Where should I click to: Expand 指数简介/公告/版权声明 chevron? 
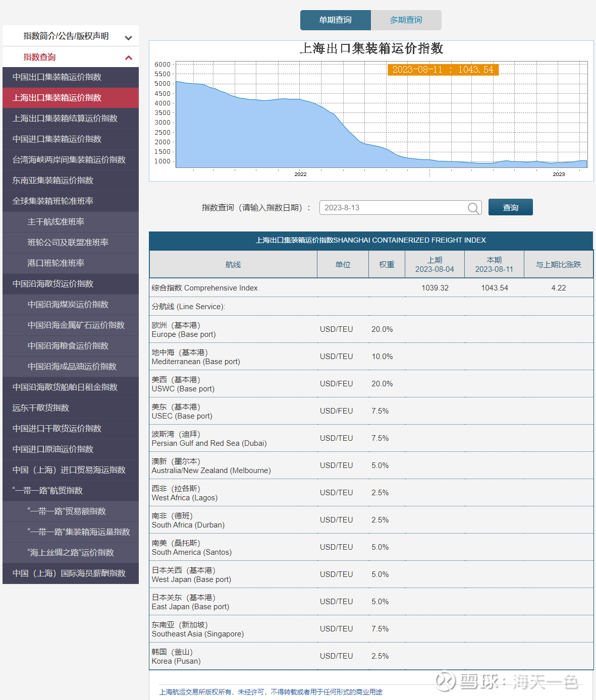coord(128,37)
